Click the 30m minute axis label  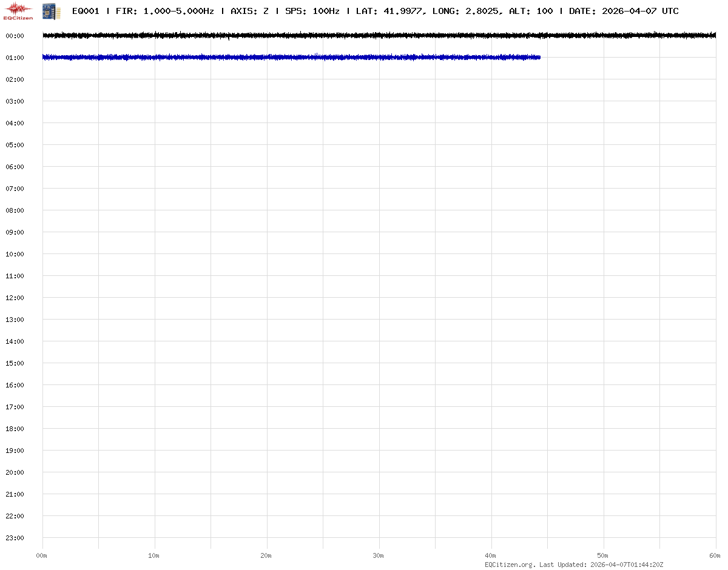[x=379, y=555]
